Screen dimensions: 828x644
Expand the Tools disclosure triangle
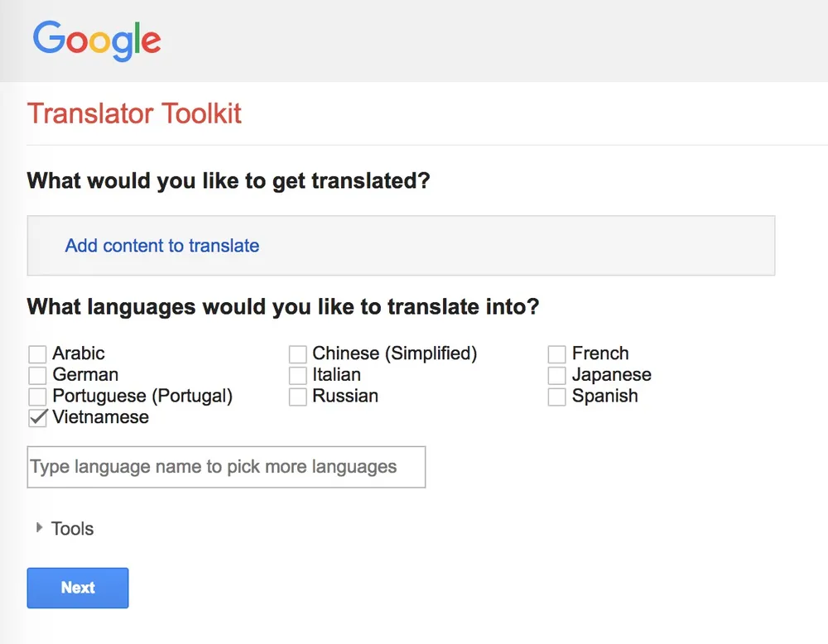[x=39, y=528]
